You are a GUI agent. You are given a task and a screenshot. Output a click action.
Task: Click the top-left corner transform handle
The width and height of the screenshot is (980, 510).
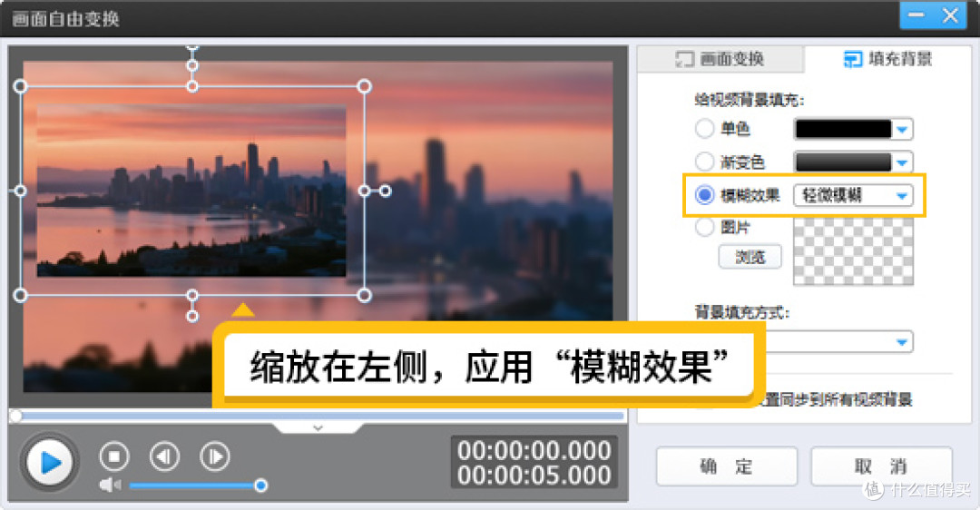point(20,86)
